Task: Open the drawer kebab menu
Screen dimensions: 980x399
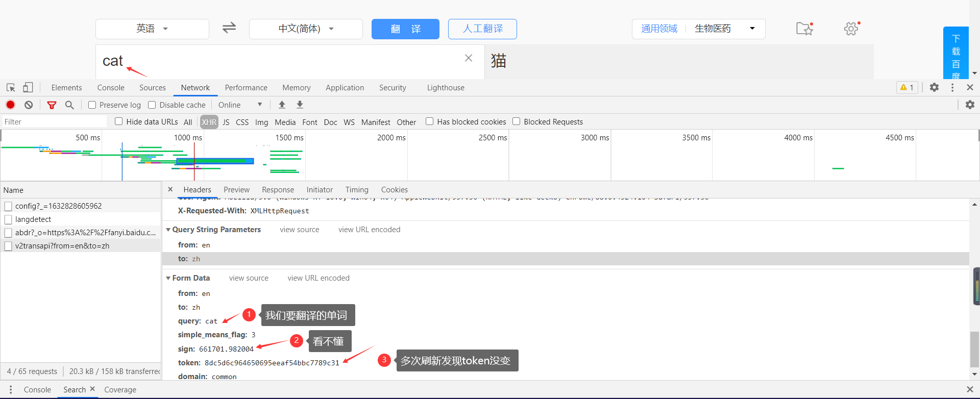Action: click(x=11, y=389)
